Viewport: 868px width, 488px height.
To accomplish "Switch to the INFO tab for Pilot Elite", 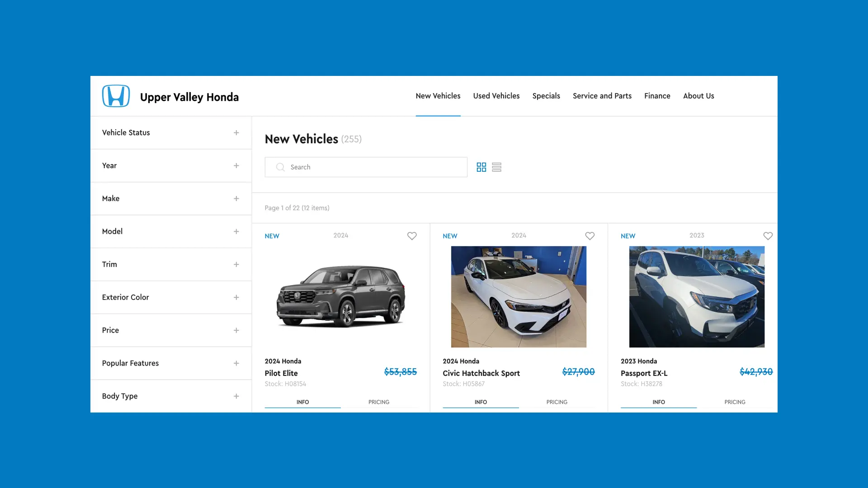I will click(x=302, y=402).
